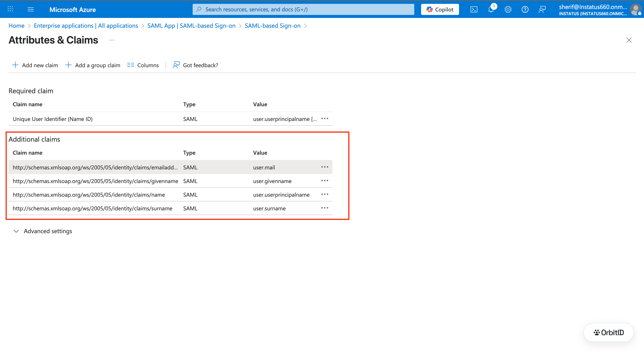Image resolution: width=644 pixels, height=352 pixels.
Task: Open ellipsis menu for user.mail row
Action: 325,167
